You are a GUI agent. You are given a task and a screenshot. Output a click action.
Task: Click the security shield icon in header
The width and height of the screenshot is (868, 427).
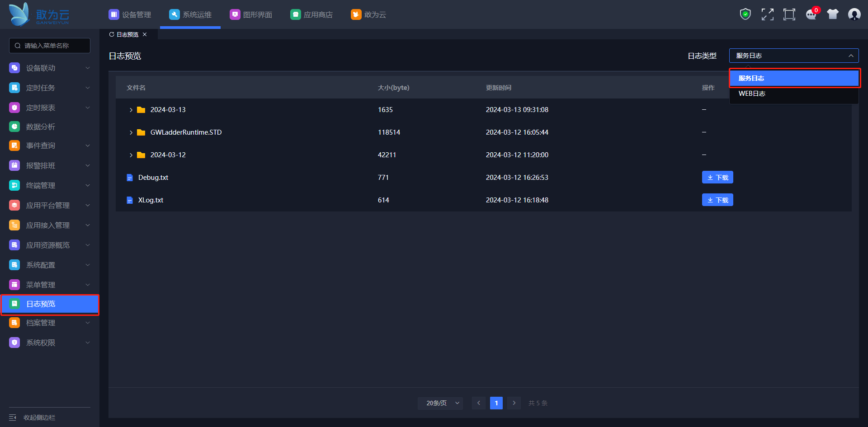click(x=745, y=14)
